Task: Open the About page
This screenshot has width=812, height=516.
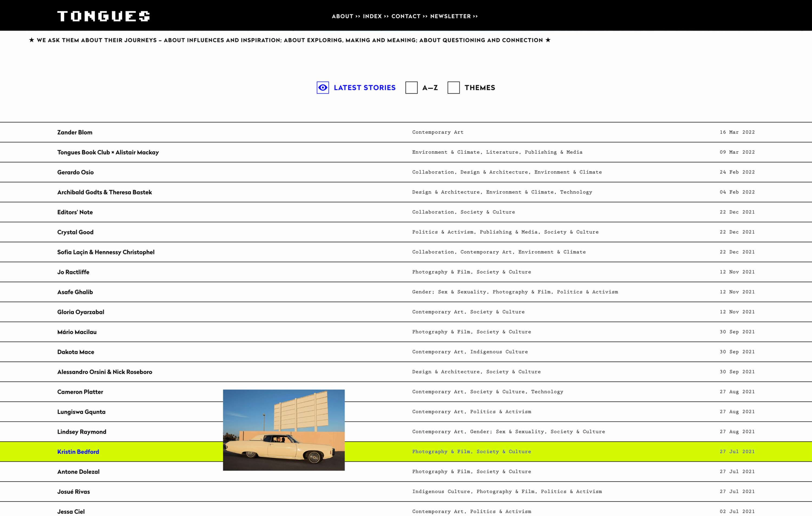Action: pyautogui.click(x=342, y=16)
